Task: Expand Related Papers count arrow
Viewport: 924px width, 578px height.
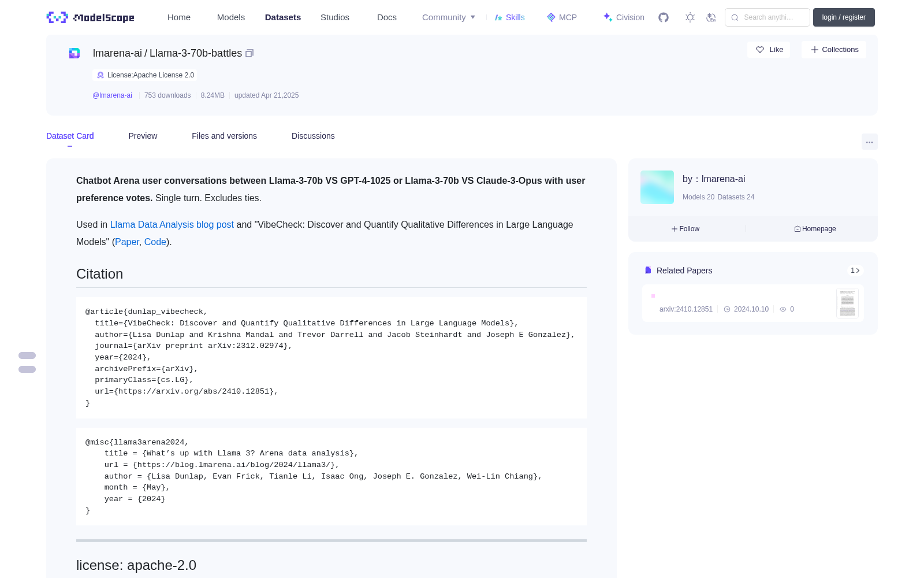Action: 855,271
